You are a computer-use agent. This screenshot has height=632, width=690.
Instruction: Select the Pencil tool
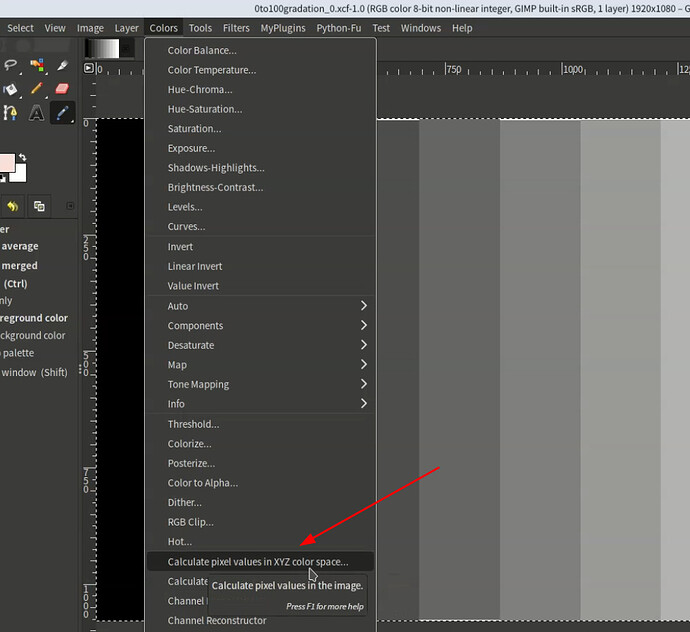point(37,89)
